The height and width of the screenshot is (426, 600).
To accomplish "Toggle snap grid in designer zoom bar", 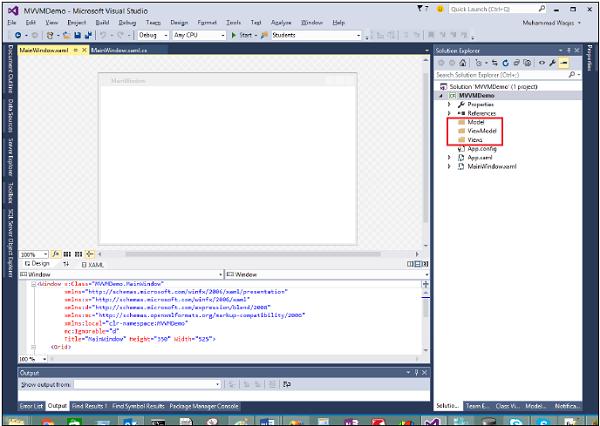I will (x=67, y=254).
